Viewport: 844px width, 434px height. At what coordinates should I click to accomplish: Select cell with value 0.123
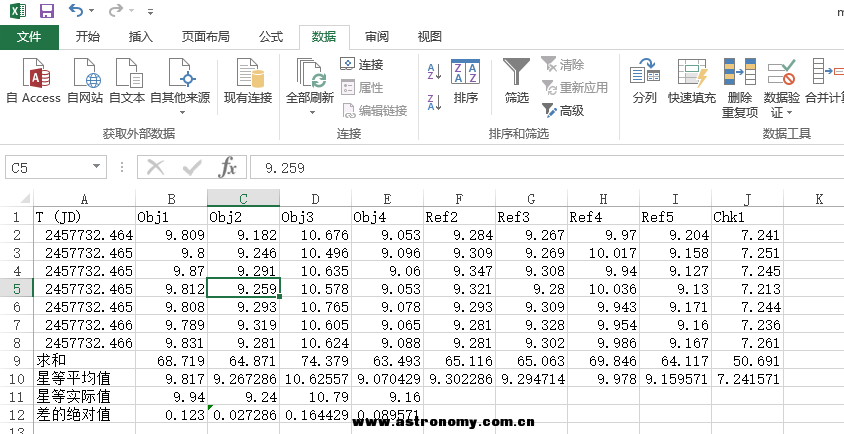pos(171,414)
